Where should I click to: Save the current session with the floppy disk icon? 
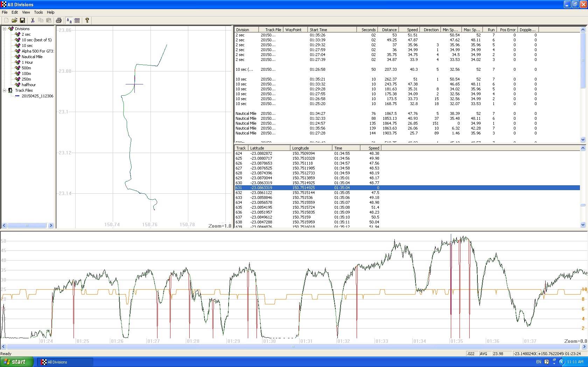(x=23, y=20)
